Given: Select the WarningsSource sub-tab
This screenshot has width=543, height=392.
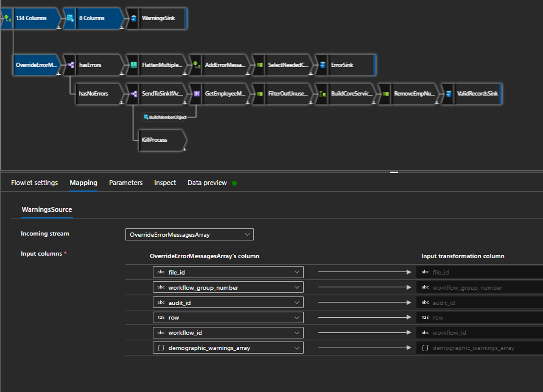Looking at the screenshot, I should pos(47,209).
